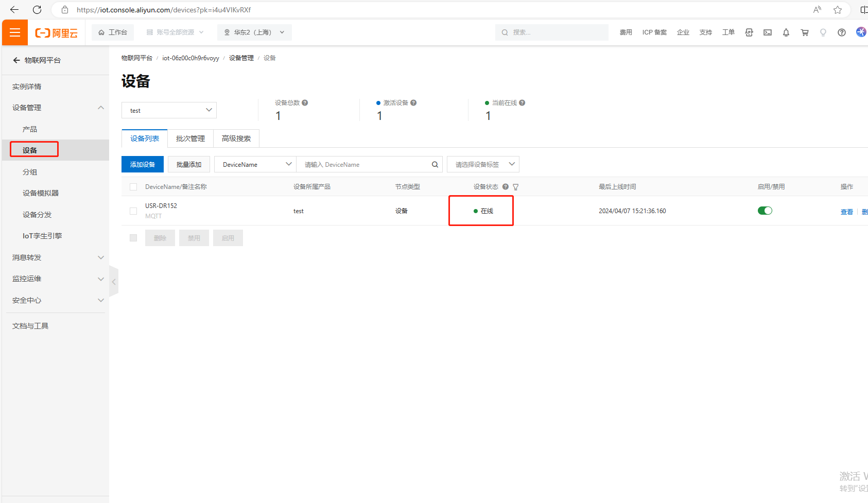The width and height of the screenshot is (868, 503).
Task: Click the device status filter funnel icon
Action: pyautogui.click(x=515, y=187)
